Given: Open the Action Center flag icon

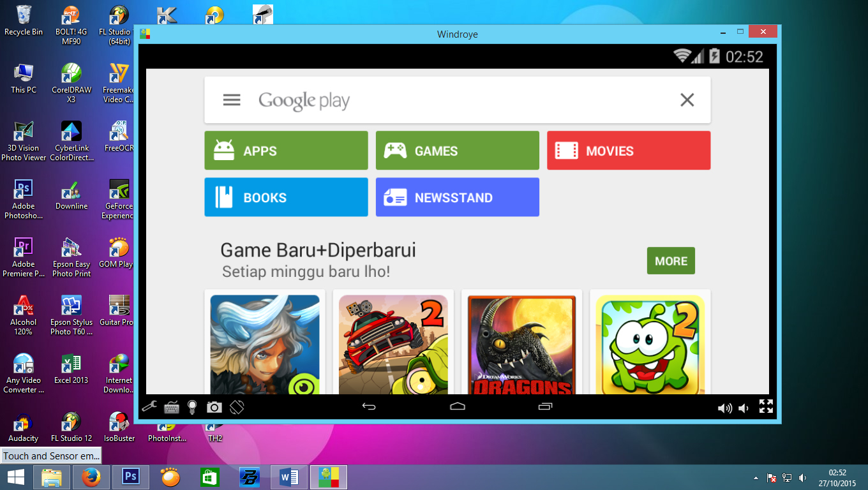Looking at the screenshot, I should pos(772,477).
